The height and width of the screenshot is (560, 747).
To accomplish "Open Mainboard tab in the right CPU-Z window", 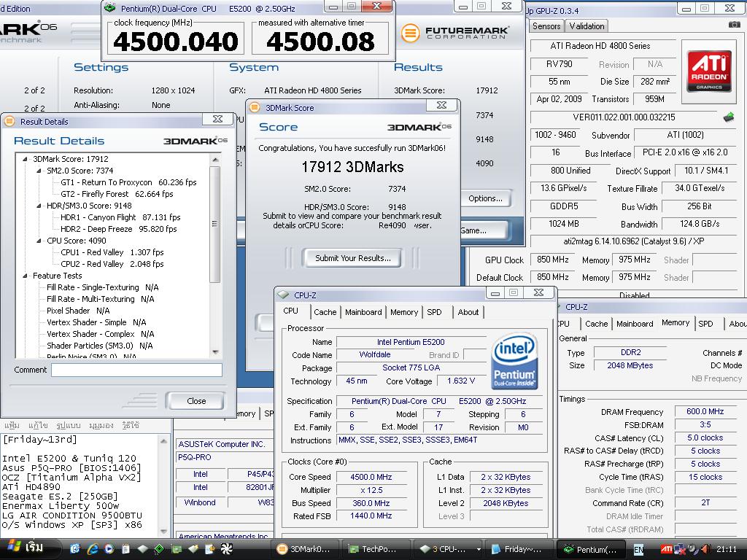I will [635, 323].
